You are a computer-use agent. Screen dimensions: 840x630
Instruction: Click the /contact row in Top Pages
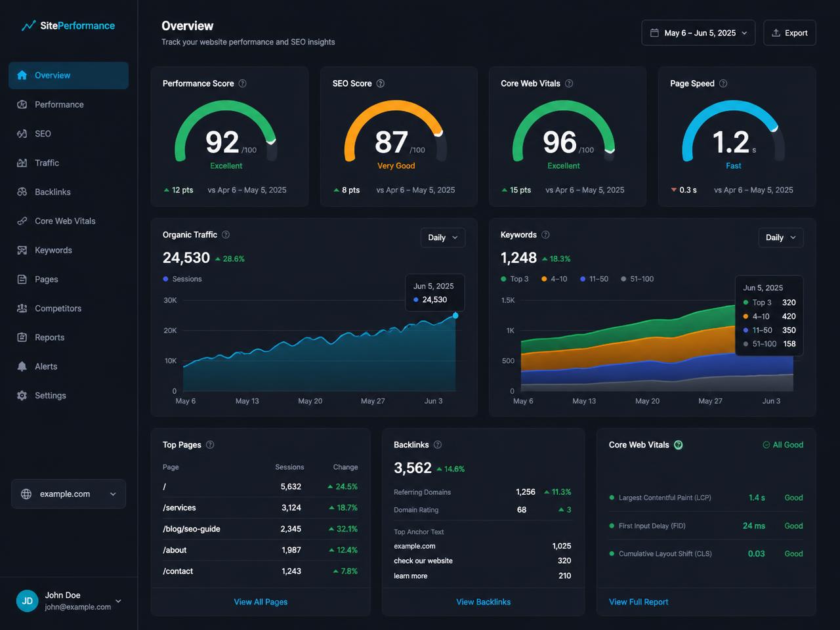(x=261, y=572)
